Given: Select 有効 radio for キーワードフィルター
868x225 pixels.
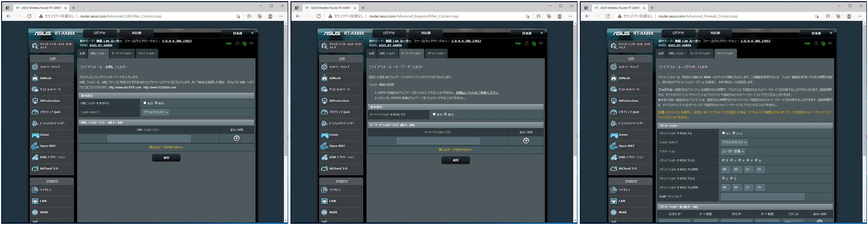Looking at the screenshot, I should click(x=434, y=114).
